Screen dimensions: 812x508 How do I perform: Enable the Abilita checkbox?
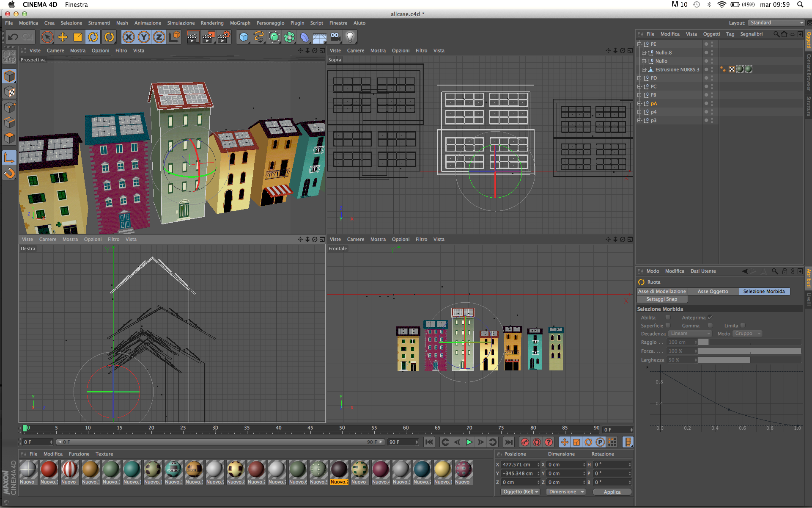point(668,317)
